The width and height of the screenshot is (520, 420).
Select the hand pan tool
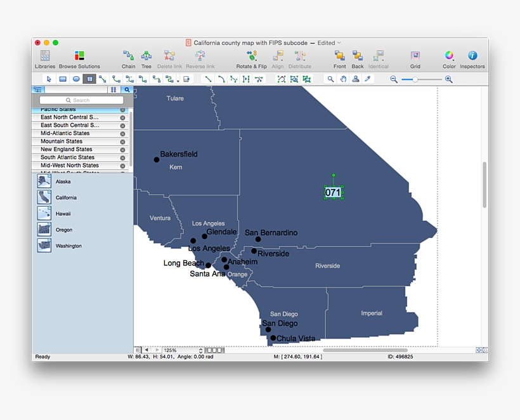(x=343, y=79)
